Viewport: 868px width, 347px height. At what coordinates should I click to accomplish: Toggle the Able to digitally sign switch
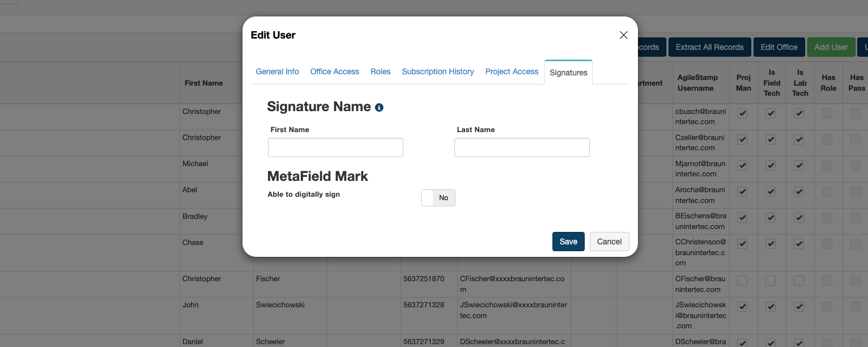438,198
